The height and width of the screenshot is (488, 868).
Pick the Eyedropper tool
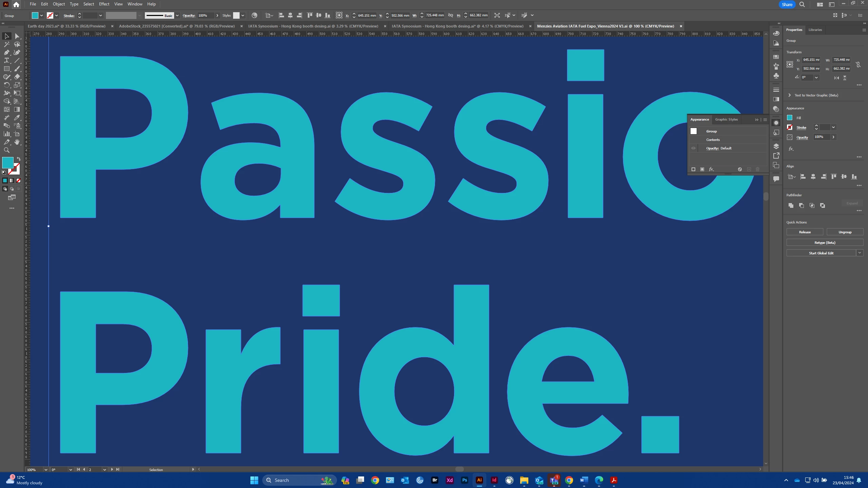(17, 118)
